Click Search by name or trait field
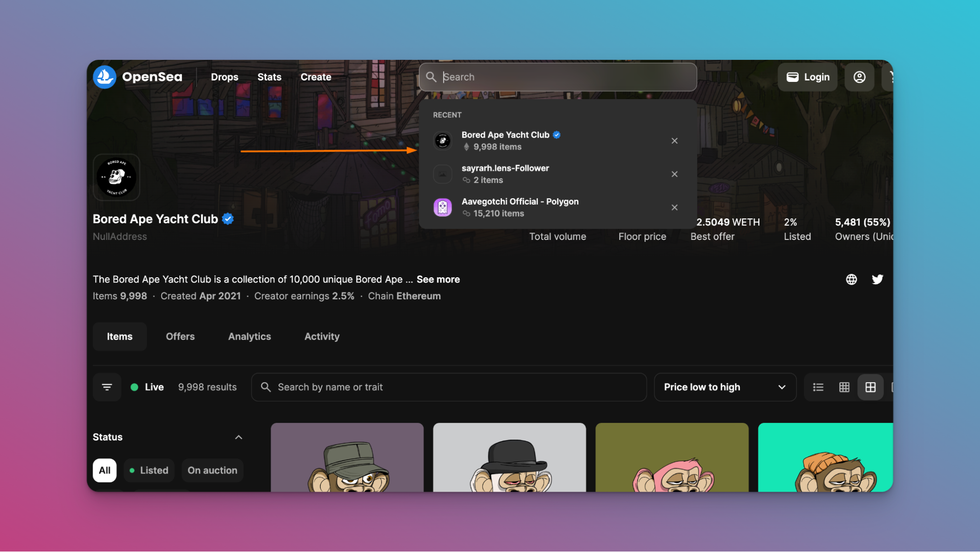This screenshot has width=980, height=552. [x=449, y=387]
